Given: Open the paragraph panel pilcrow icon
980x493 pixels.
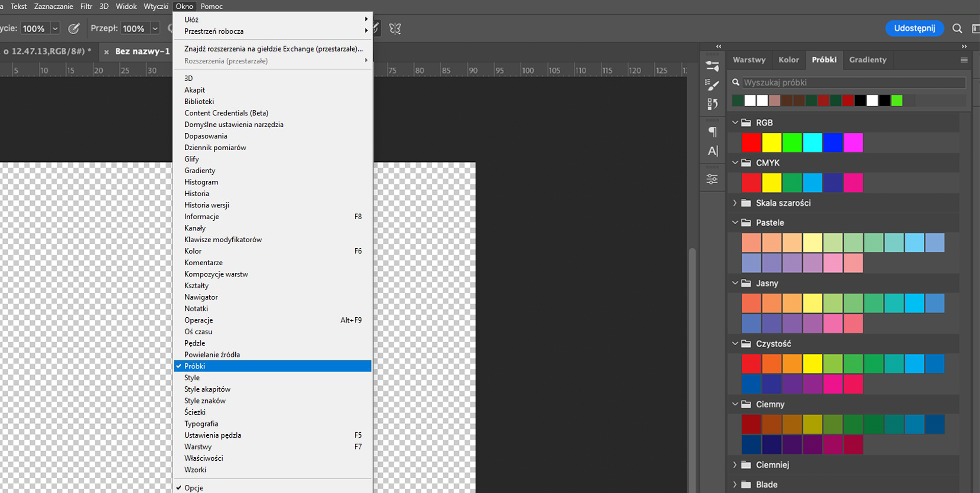Looking at the screenshot, I should click(713, 132).
